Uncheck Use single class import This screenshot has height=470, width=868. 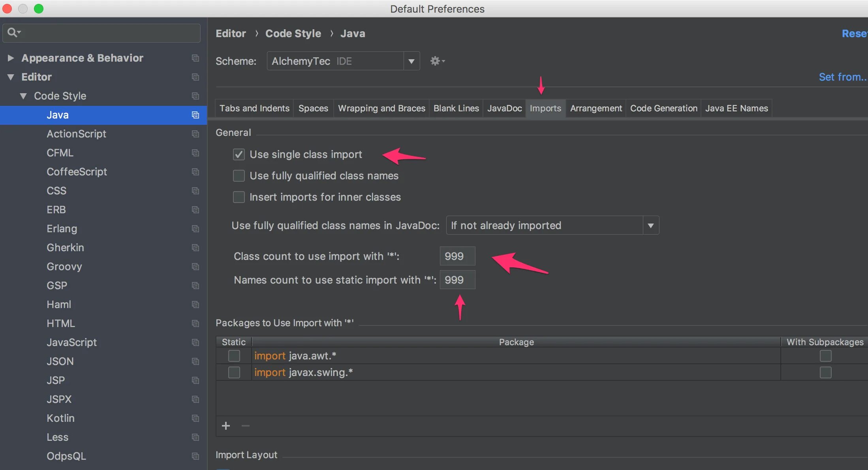tap(239, 154)
